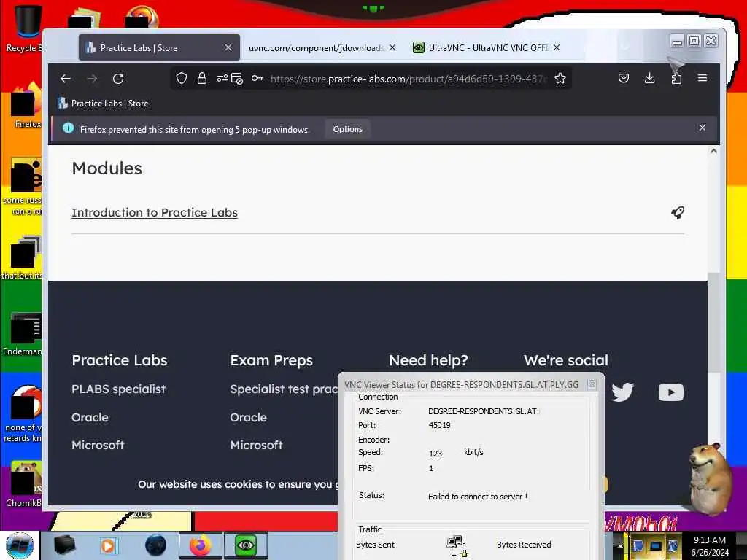Bookmark this page with the star icon
The height and width of the screenshot is (560, 747).
pos(560,78)
